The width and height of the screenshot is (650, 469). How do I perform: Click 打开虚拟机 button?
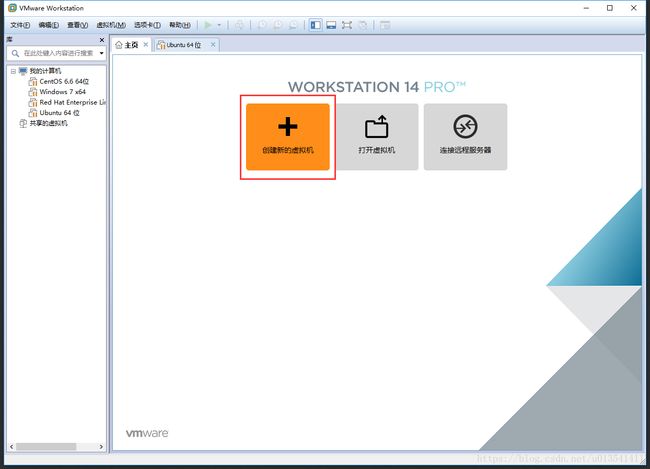tap(376, 137)
